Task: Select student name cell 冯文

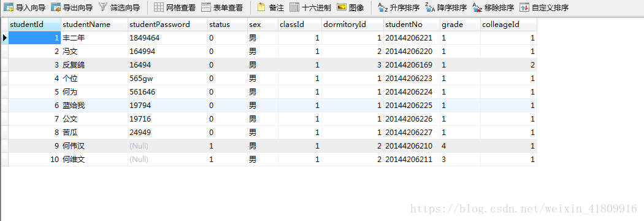Action: (94, 52)
